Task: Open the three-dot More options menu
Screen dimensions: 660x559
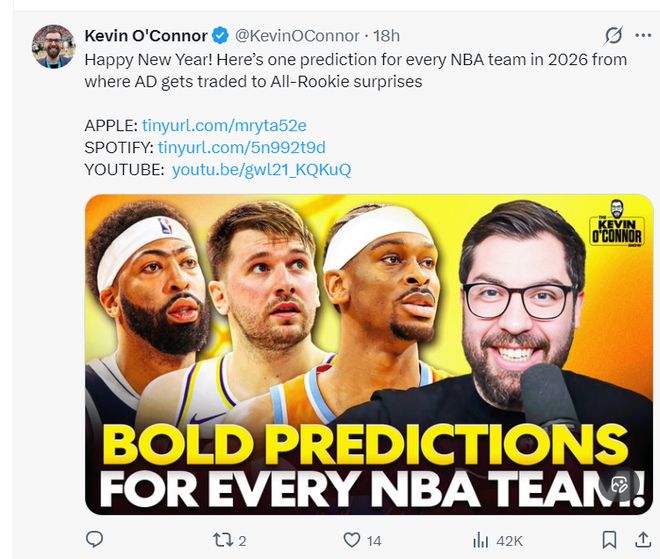Action: 642,36
